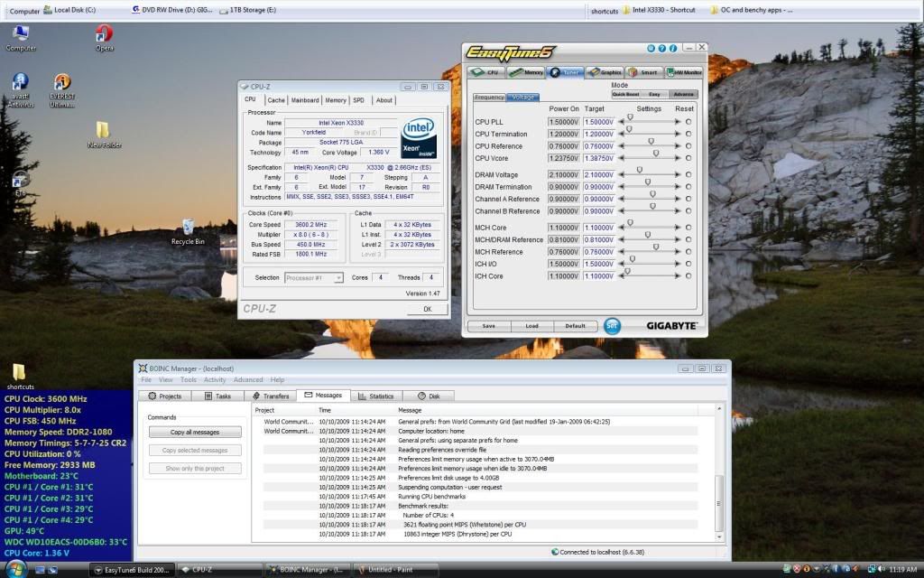The width and height of the screenshot is (924, 578).
Task: Open 1TB Storage (E:) toolbar shortcut
Action: 247,10
